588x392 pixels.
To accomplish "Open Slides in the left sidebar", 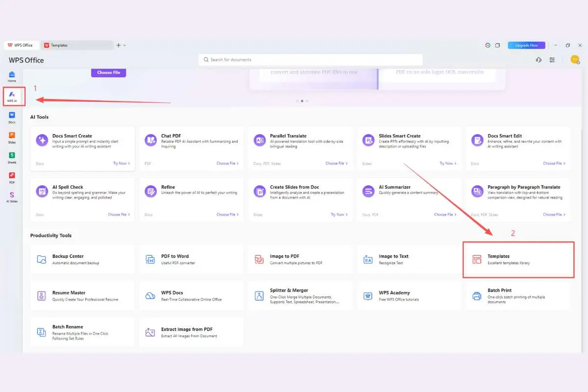I will 12,137.
